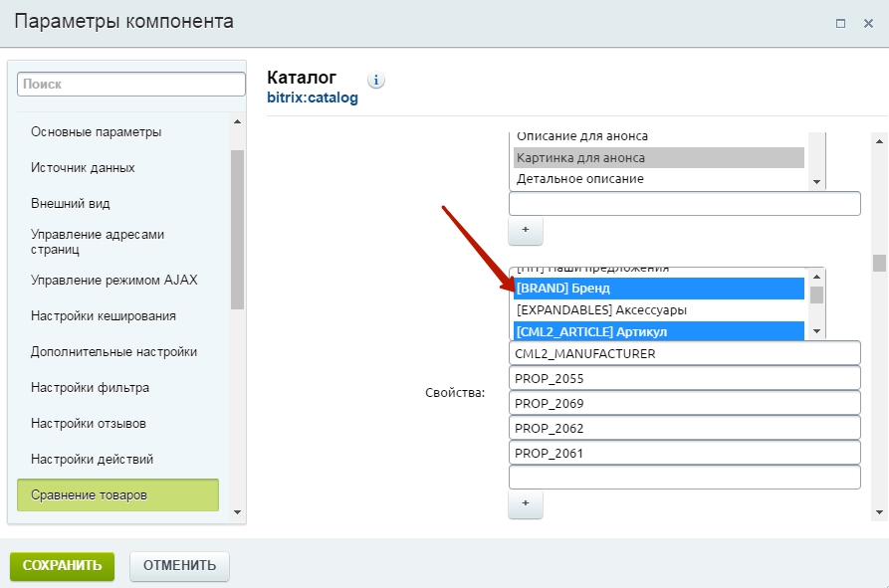
Task: Open Управление адресами страниц section
Action: point(98,242)
